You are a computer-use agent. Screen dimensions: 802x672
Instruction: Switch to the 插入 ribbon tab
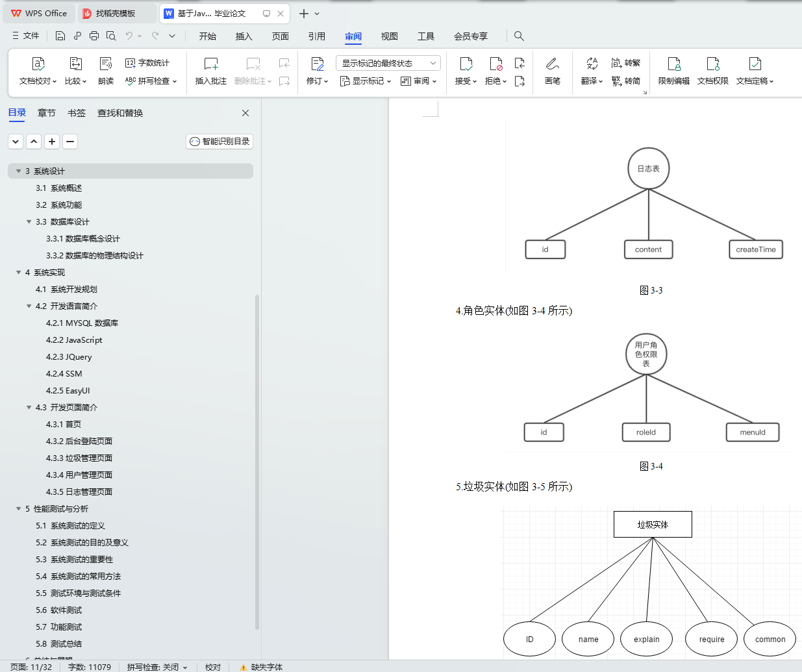pyautogui.click(x=244, y=36)
